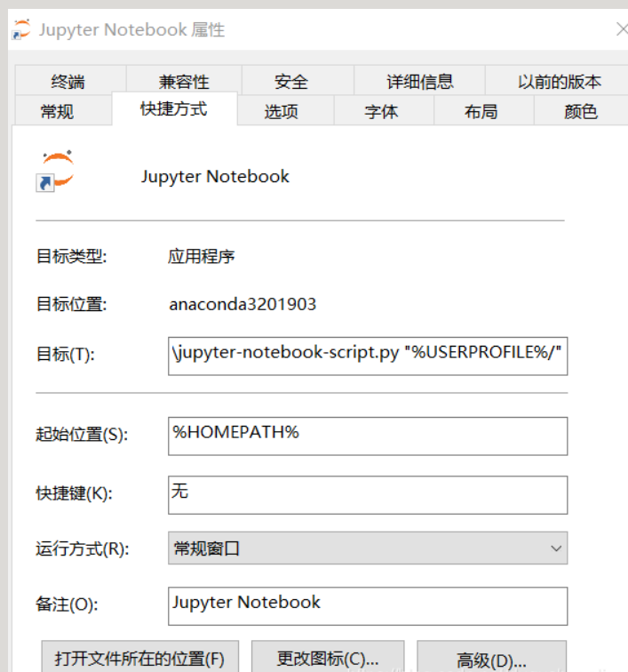The image size is (628, 672).
Task: Click the 目标位置 label
Action: (72, 304)
